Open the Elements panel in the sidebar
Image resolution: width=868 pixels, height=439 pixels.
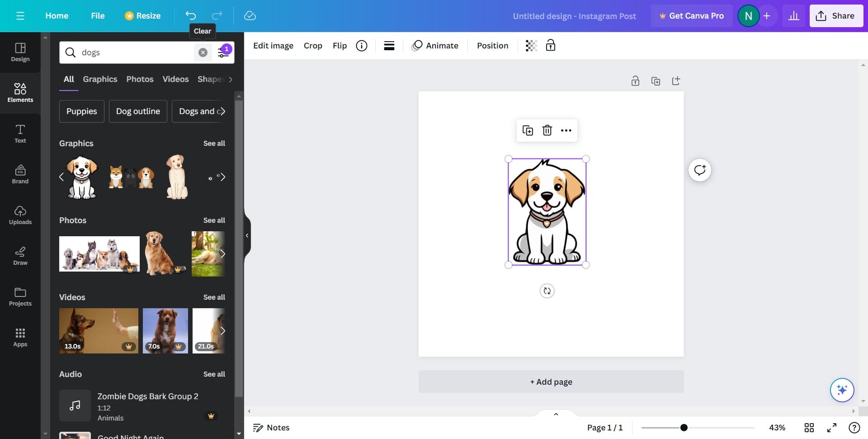(20, 93)
